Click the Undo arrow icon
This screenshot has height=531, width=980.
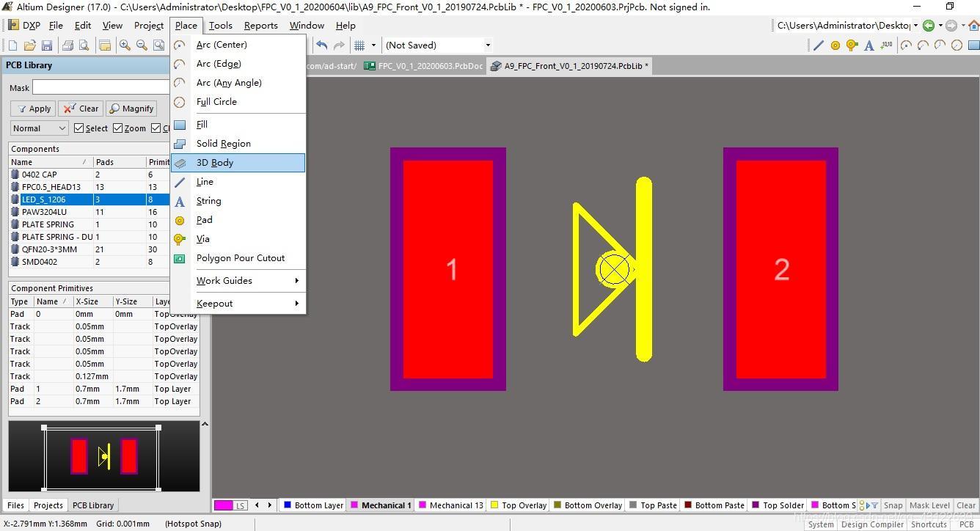(x=321, y=45)
